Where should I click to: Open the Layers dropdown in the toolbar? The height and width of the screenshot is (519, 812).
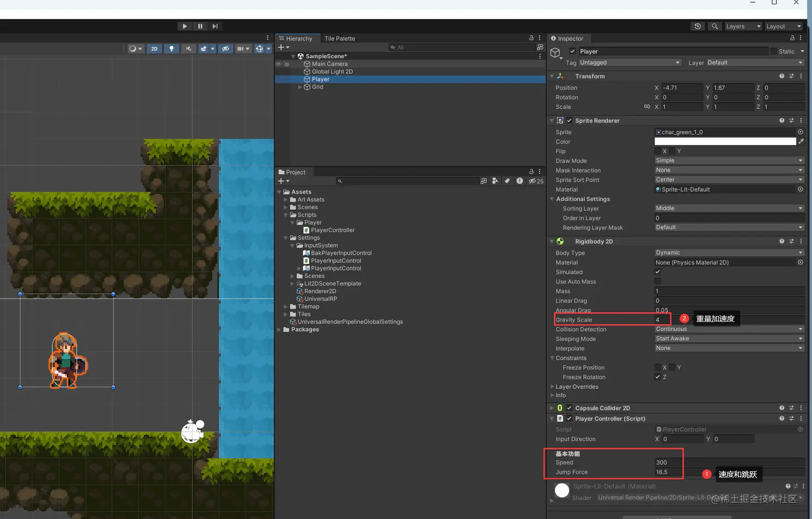[x=743, y=26]
